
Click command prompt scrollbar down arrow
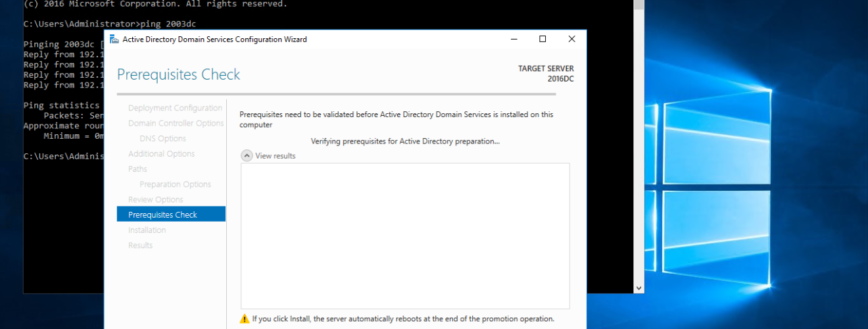[639, 288]
